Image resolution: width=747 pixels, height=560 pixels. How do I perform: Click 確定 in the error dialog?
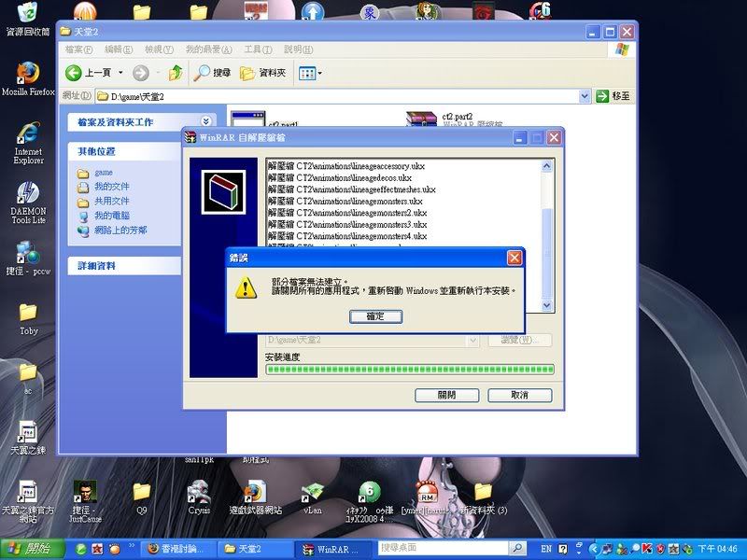coord(375,316)
